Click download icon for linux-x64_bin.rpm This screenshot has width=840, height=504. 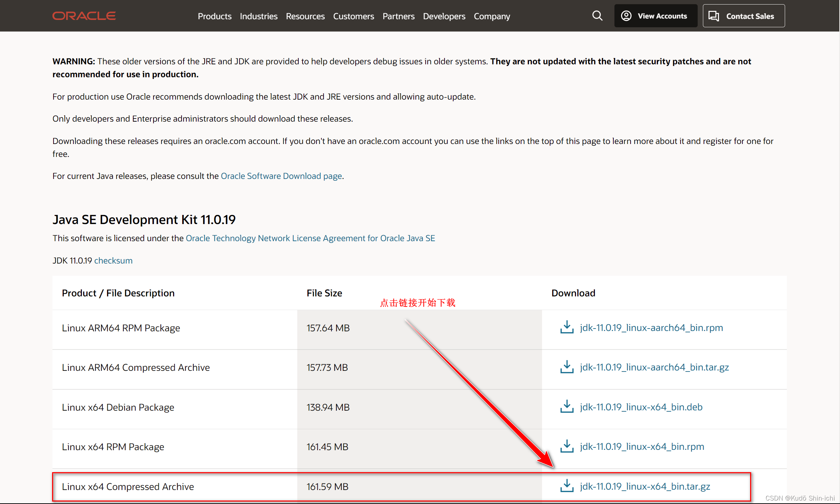567,446
